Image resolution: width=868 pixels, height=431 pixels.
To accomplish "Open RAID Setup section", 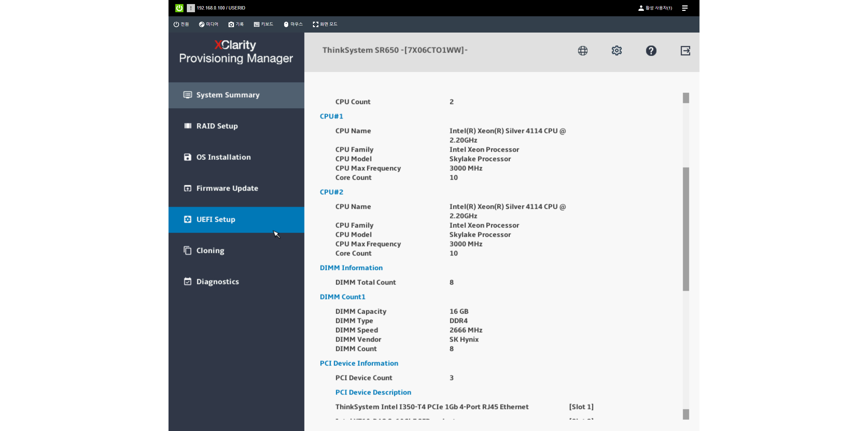I will click(217, 126).
